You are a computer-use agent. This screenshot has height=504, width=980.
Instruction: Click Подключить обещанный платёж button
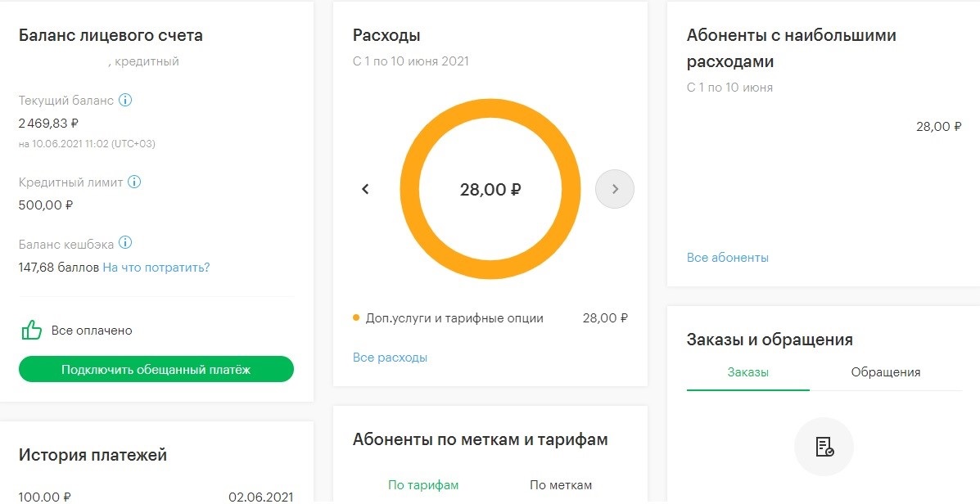[156, 369]
